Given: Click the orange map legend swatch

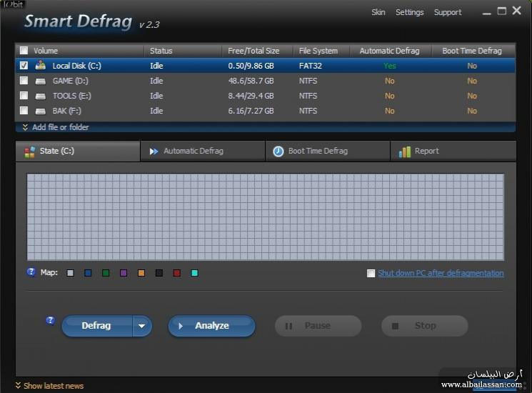Looking at the screenshot, I should tap(141, 273).
